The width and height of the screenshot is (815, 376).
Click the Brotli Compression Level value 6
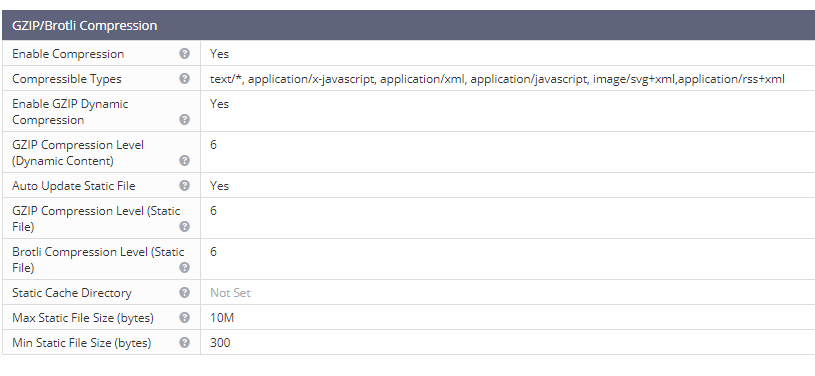[214, 252]
